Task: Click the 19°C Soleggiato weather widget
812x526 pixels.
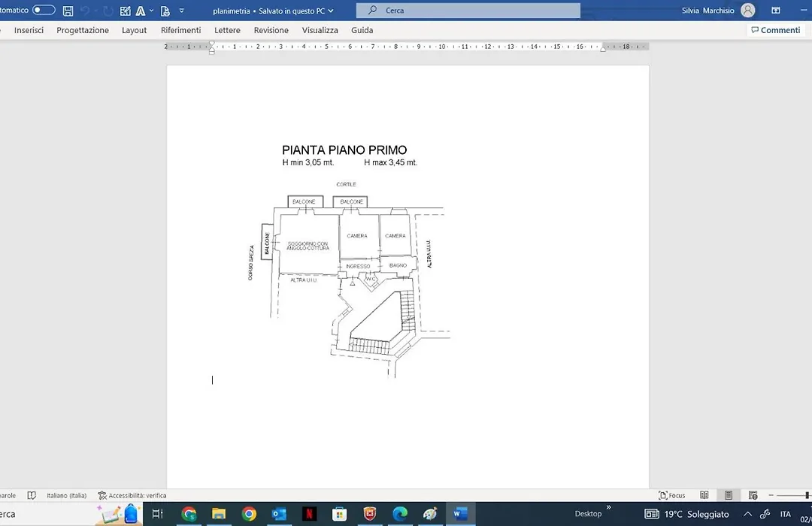Action: tap(686, 514)
